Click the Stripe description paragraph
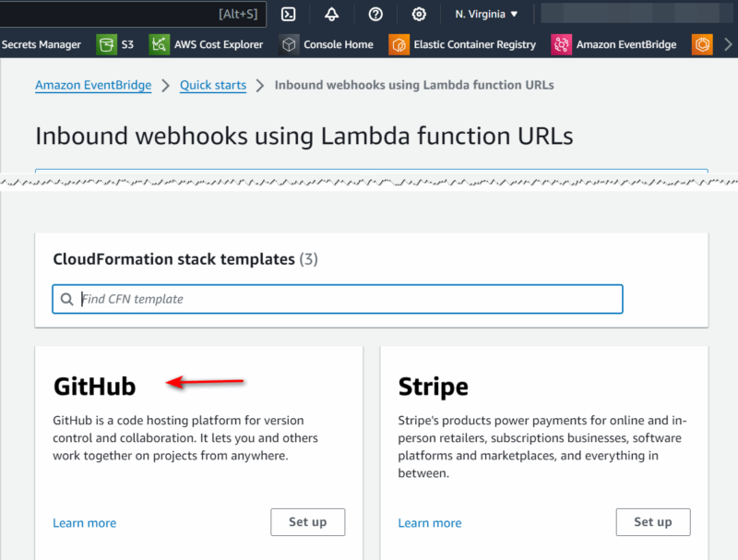 (542, 447)
